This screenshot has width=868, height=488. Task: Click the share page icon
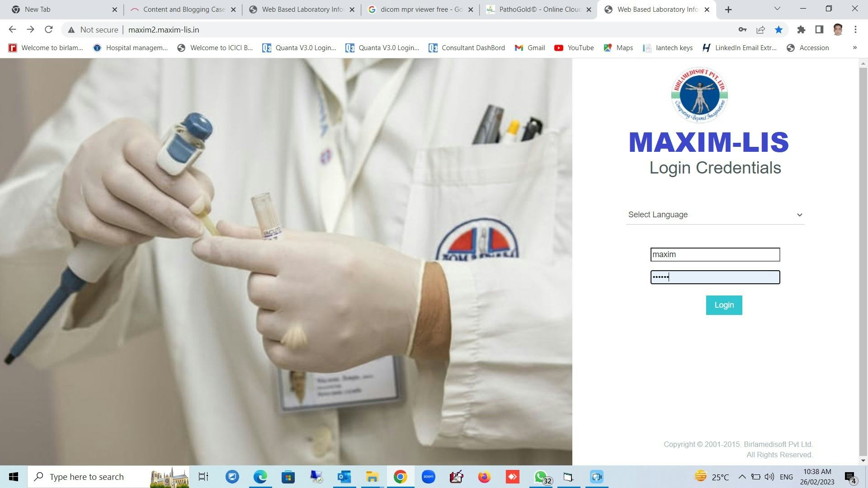(760, 30)
